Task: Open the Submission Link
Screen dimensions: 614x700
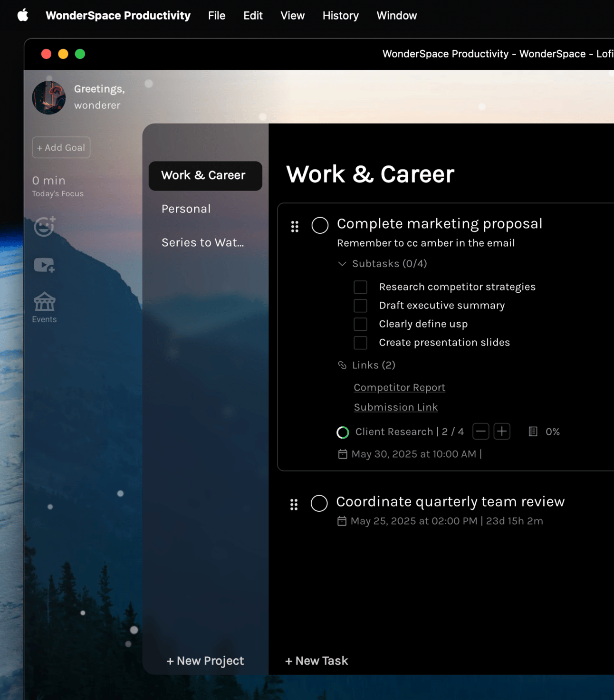Action: (395, 407)
